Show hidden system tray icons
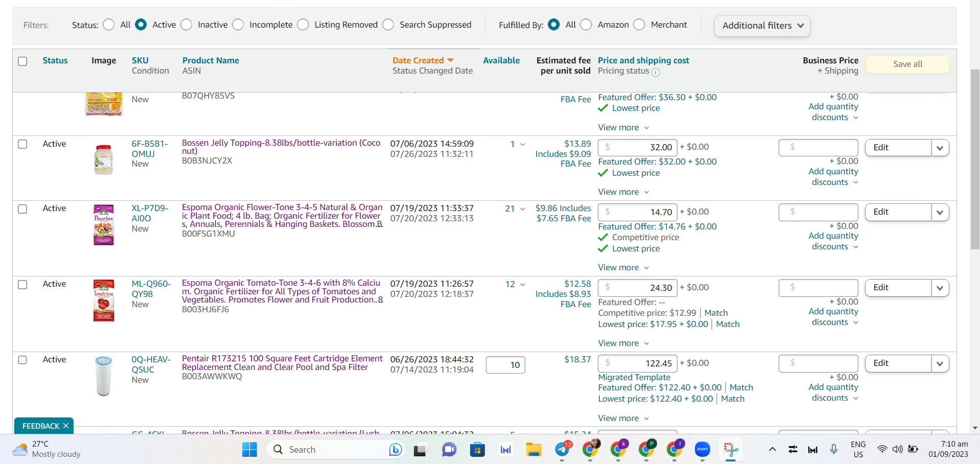980x464 pixels. 773,450
